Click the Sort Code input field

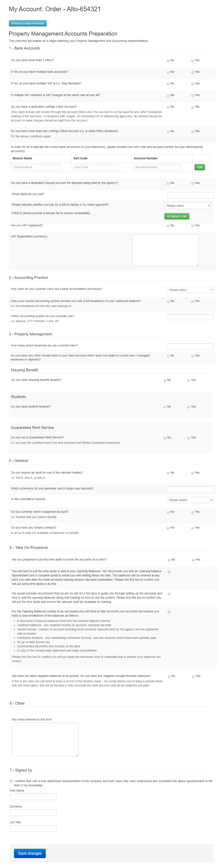coord(96,167)
